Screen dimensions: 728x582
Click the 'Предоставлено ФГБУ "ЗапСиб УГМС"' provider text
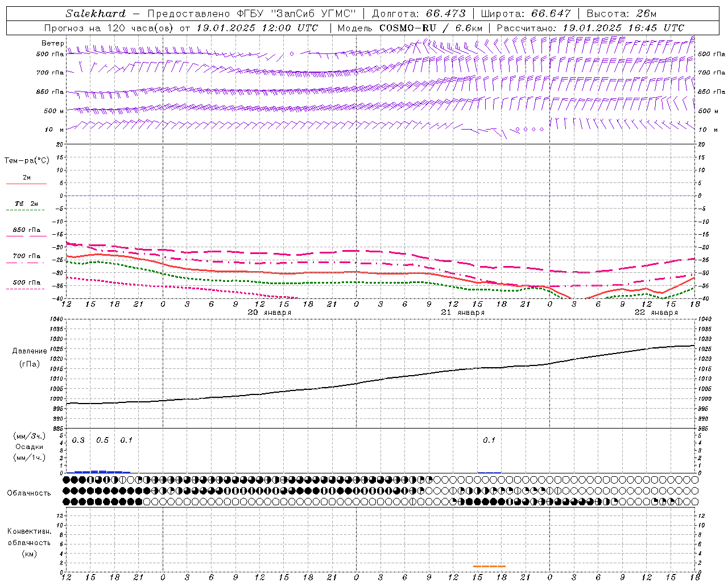(x=251, y=14)
